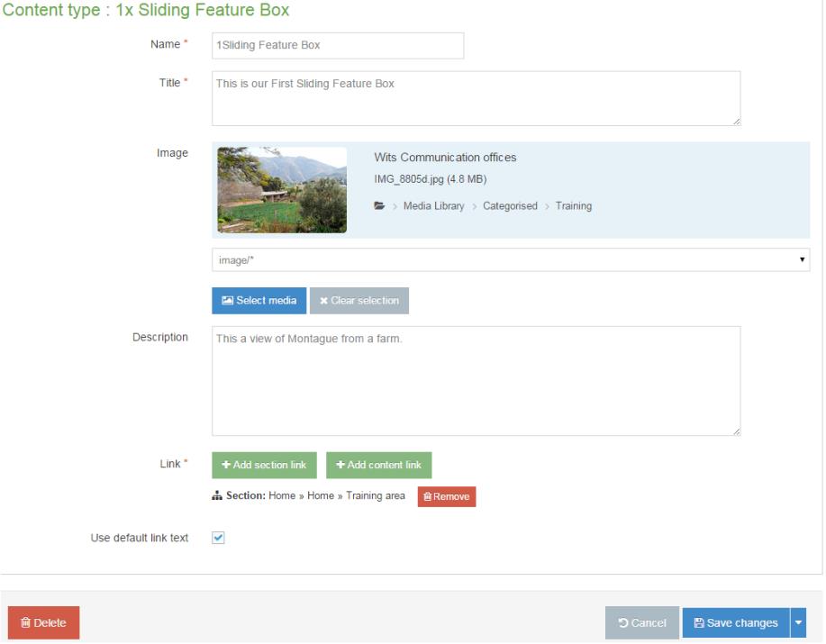Screen dimensions: 826x644
Task: Click the red Delete button
Action: 44,622
